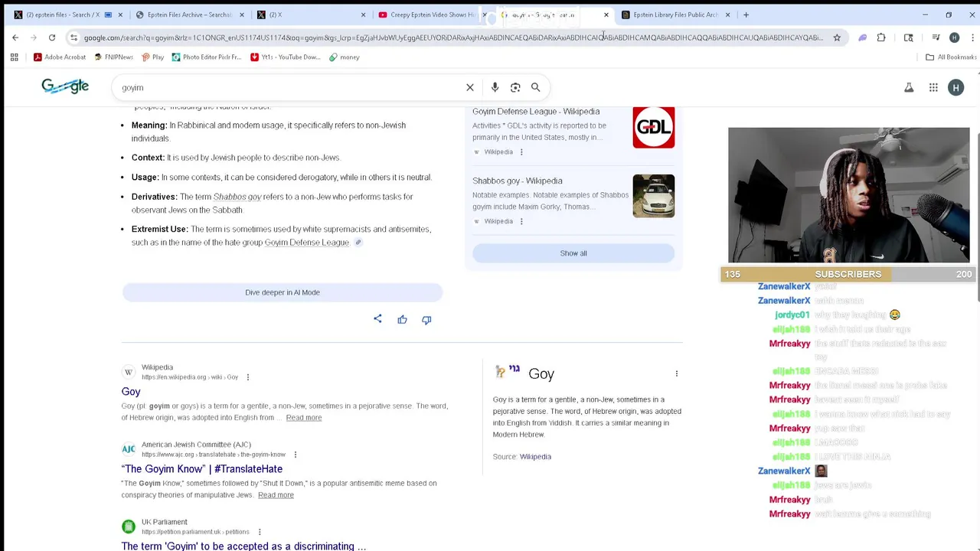Open the browser extensions puzzle icon

pyautogui.click(x=881, y=37)
